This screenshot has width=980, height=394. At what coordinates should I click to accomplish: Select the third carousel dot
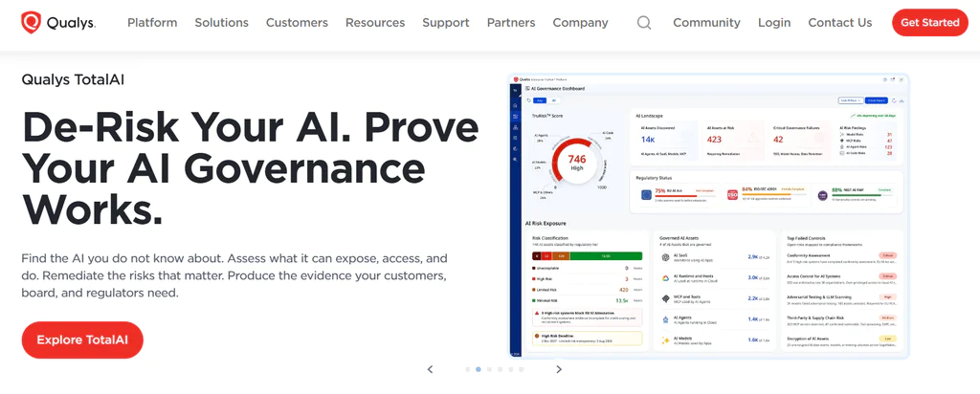(489, 370)
